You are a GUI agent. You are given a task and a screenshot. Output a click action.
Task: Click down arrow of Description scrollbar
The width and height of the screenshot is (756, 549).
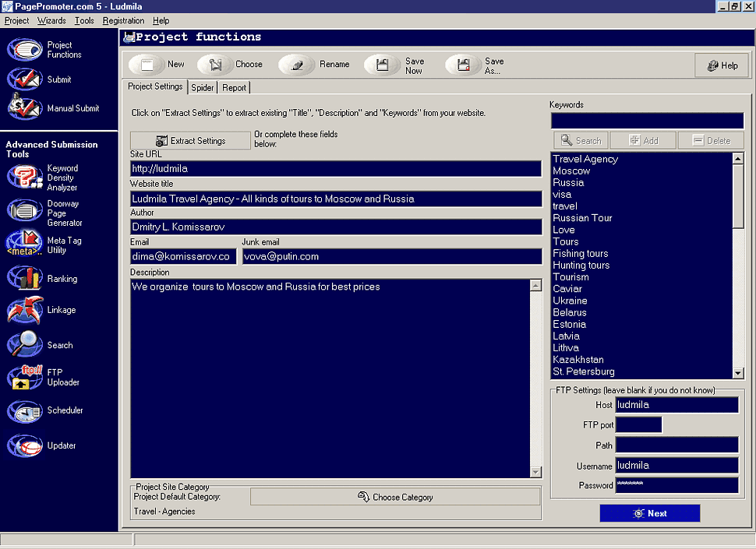click(535, 472)
